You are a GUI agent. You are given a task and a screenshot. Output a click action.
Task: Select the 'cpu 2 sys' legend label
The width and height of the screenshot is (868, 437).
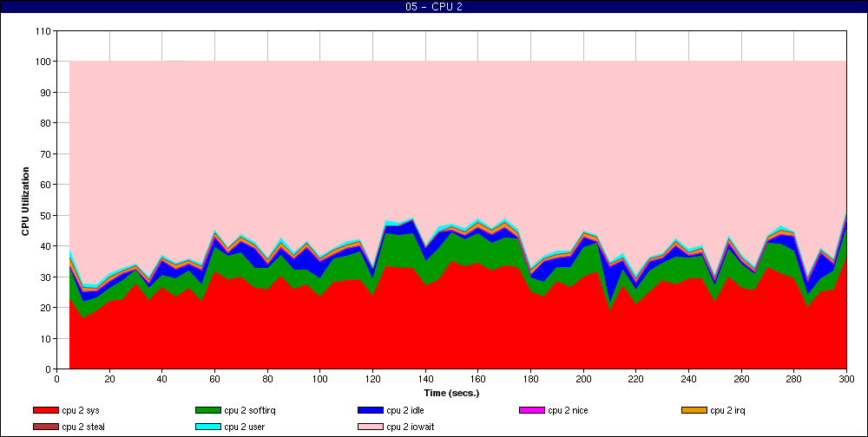[x=81, y=410]
